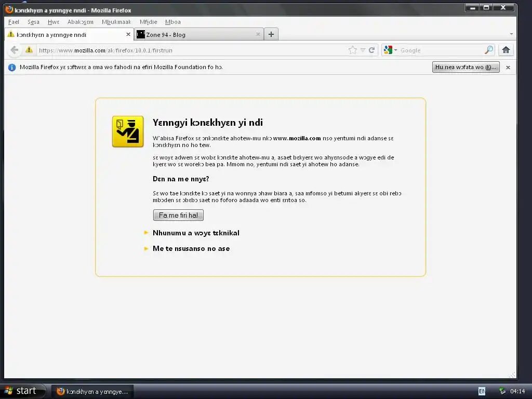Close the Mozilla Foundation notification bar
Viewport: 532px width, 399px height.
click(508, 67)
